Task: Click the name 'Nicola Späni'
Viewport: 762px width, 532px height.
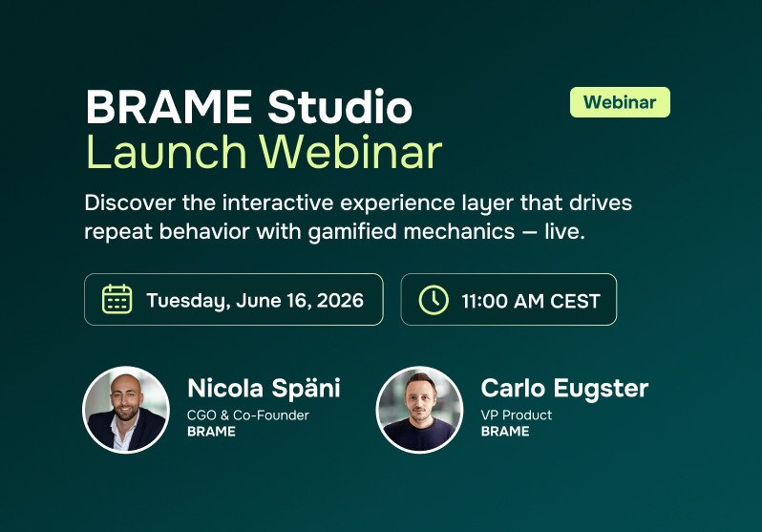Action: [264, 388]
